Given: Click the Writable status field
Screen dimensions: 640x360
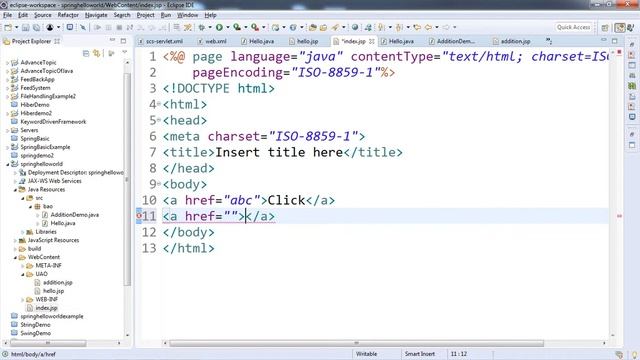Looking at the screenshot, I should pos(367,354).
